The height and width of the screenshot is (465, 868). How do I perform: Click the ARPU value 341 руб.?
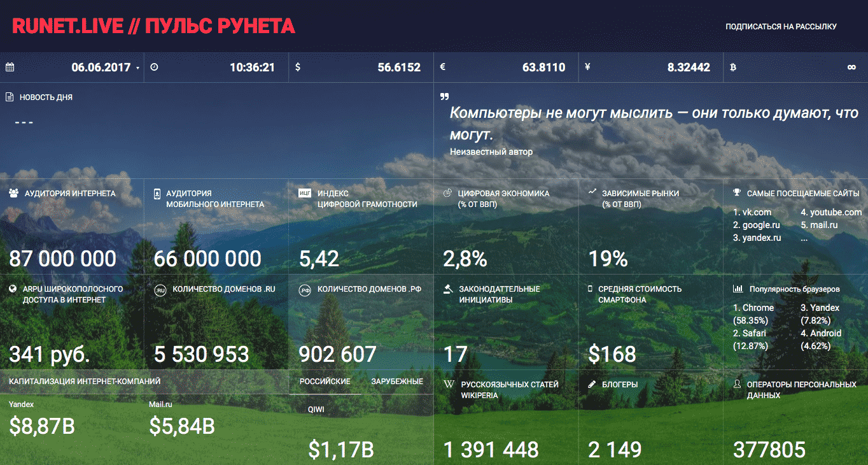(50, 354)
